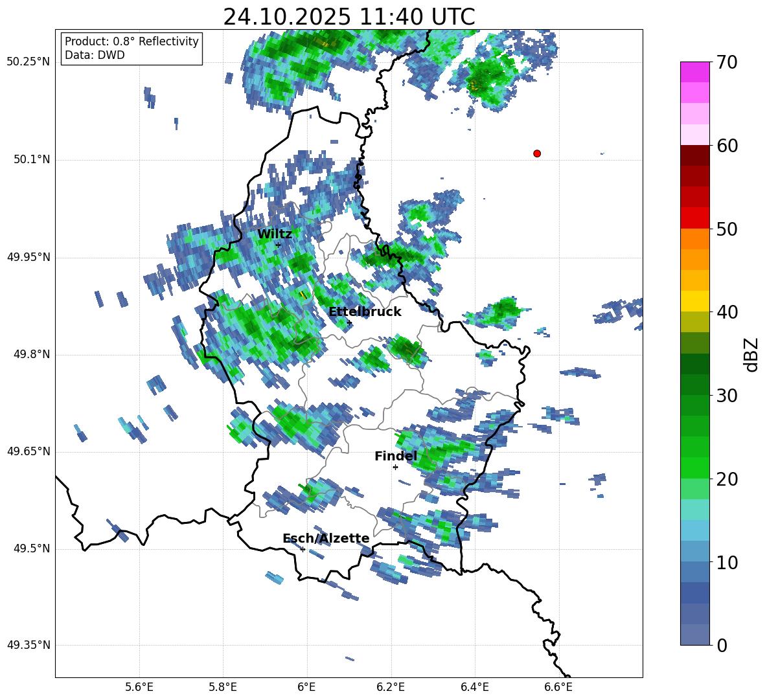Image resolution: width=767 pixels, height=700 pixels.
Task: Click the 30 tick on colorbar
Action: coord(727,396)
